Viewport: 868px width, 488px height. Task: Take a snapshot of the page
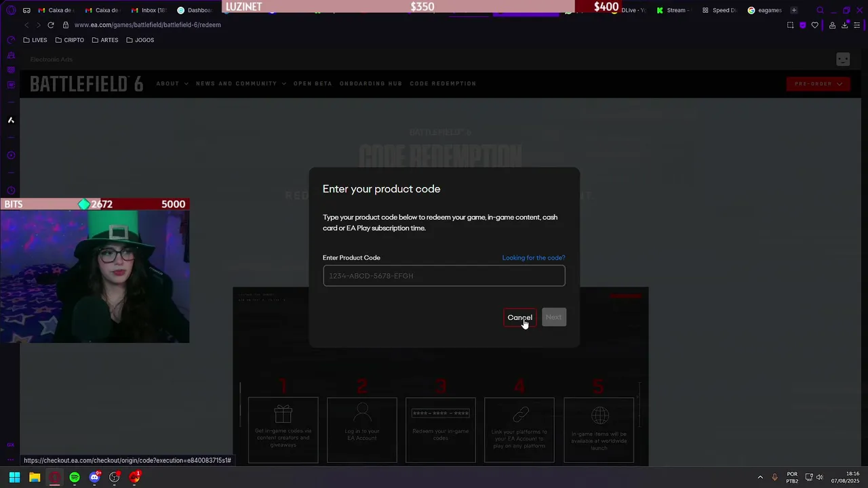tap(790, 25)
